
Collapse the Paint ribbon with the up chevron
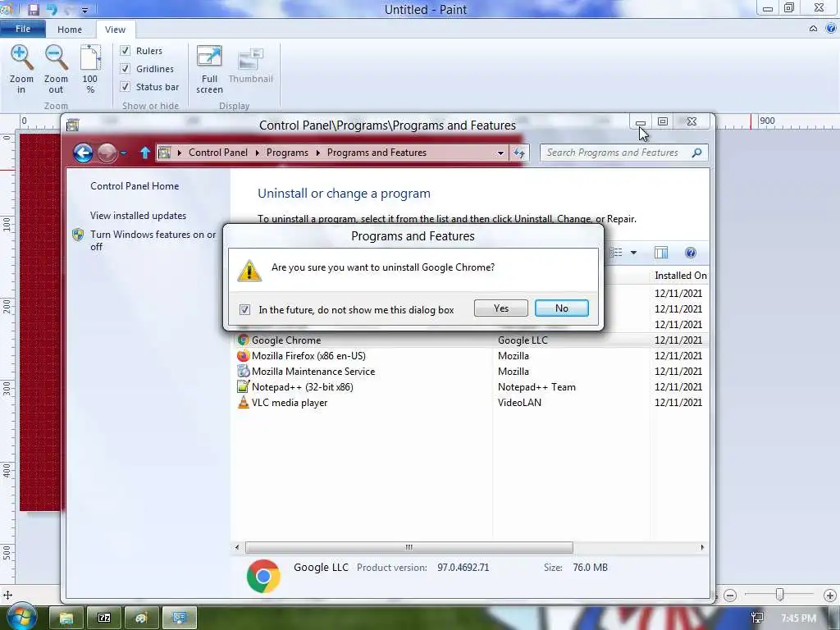[813, 29]
